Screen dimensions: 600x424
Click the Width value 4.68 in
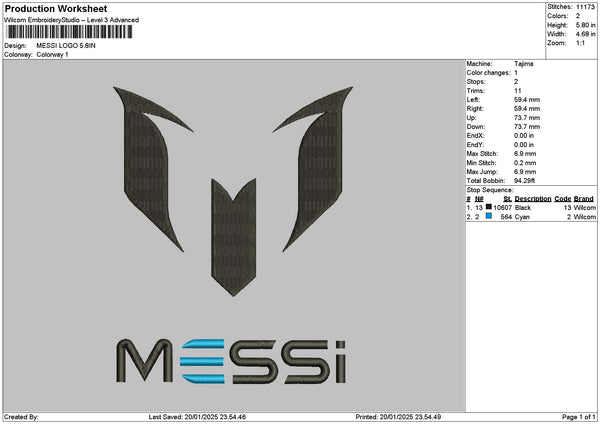[585, 34]
